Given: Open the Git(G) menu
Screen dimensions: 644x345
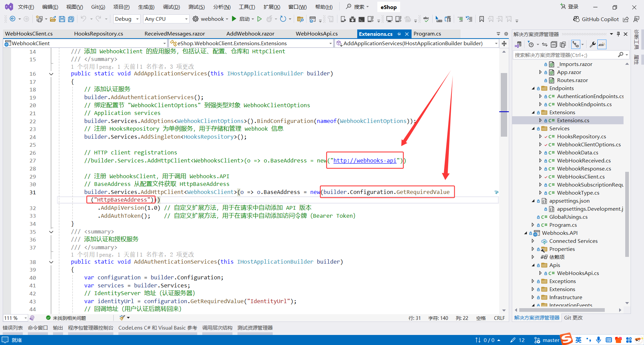Looking at the screenshot, I should (x=98, y=7).
